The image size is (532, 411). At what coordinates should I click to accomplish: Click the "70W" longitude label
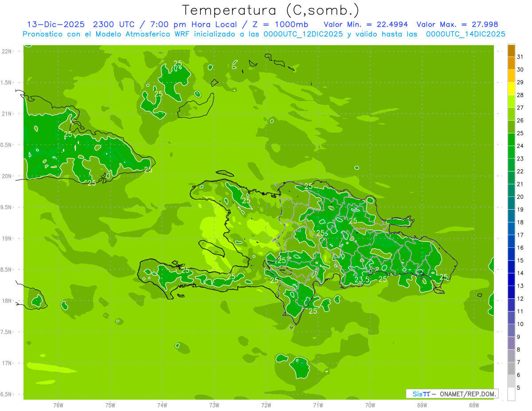click(x=370, y=405)
